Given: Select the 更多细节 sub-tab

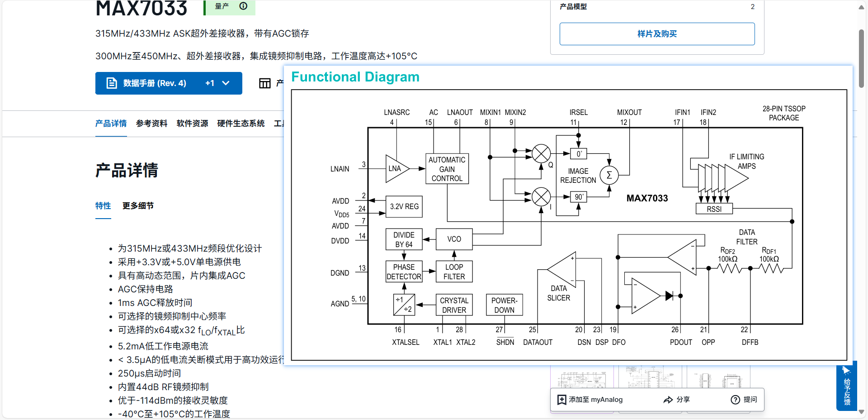Looking at the screenshot, I should click(x=138, y=206).
